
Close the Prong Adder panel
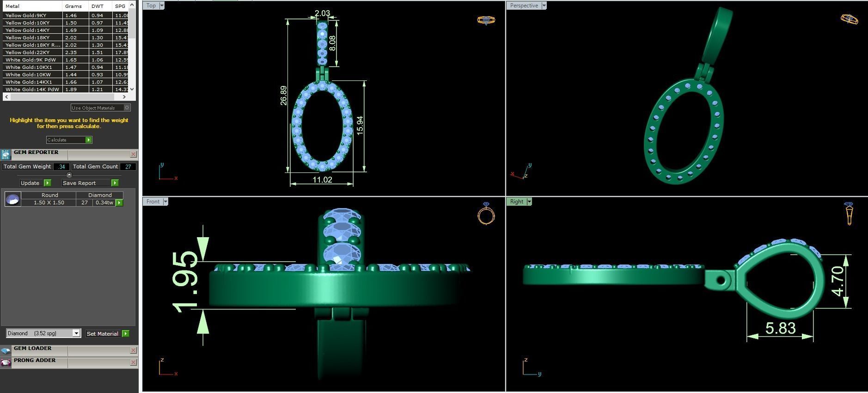pos(133,362)
